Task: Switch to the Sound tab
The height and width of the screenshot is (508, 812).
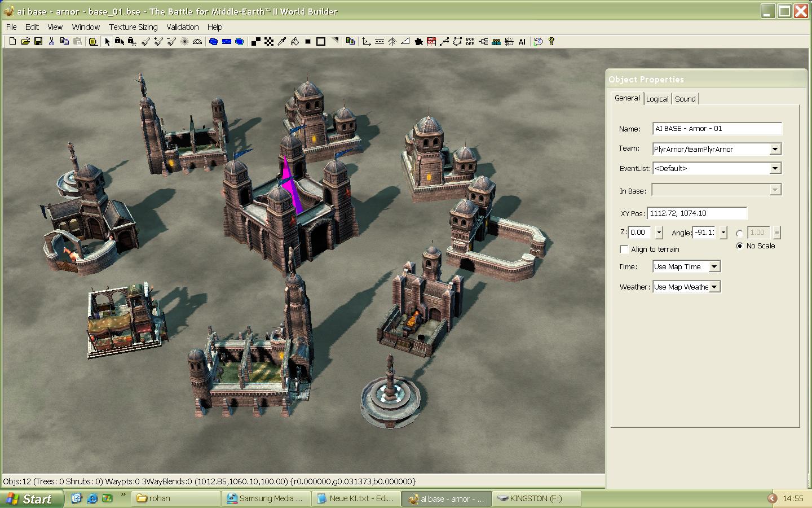Action: click(x=685, y=99)
